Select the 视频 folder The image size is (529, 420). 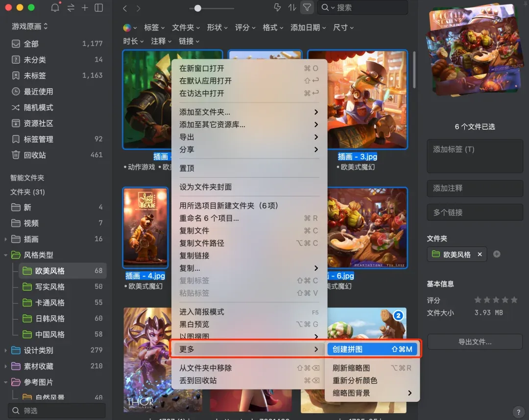pyautogui.click(x=57, y=223)
